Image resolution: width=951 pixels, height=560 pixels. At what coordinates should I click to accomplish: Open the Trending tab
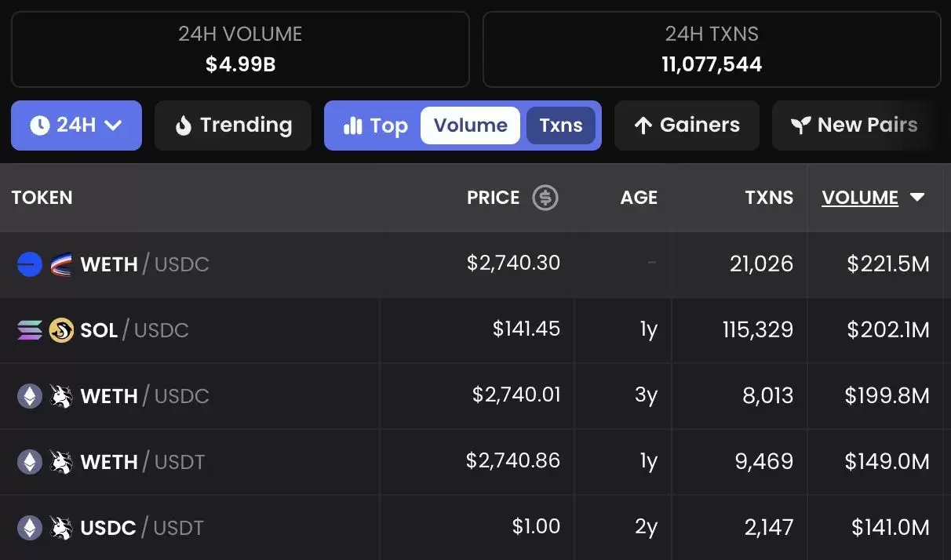click(233, 125)
